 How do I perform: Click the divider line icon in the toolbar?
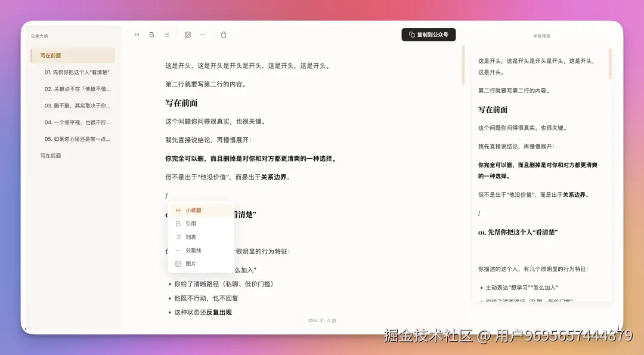[203, 35]
